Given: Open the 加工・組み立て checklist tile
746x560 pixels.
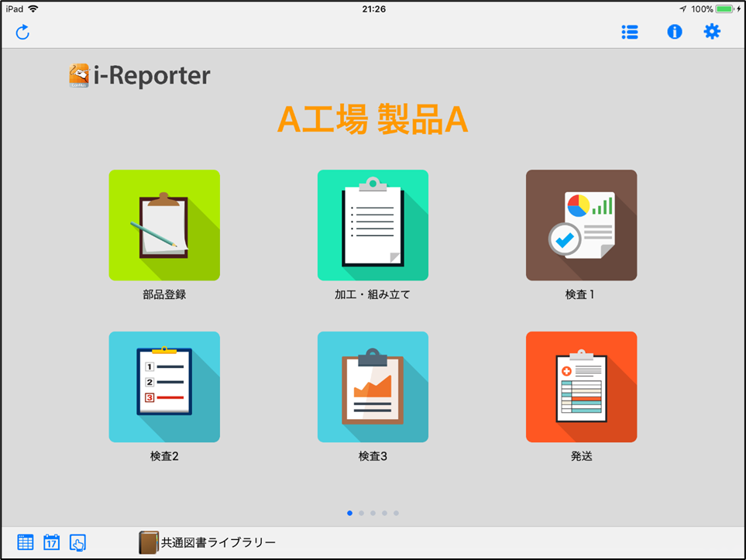Looking at the screenshot, I should pyautogui.click(x=373, y=225).
